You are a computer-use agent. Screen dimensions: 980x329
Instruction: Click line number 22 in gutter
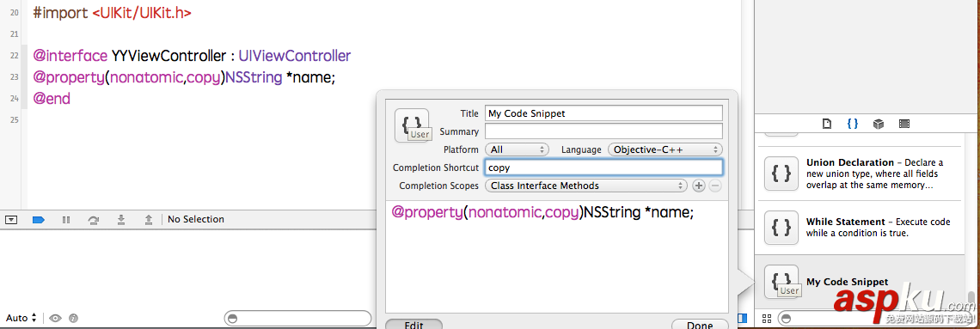click(15, 56)
